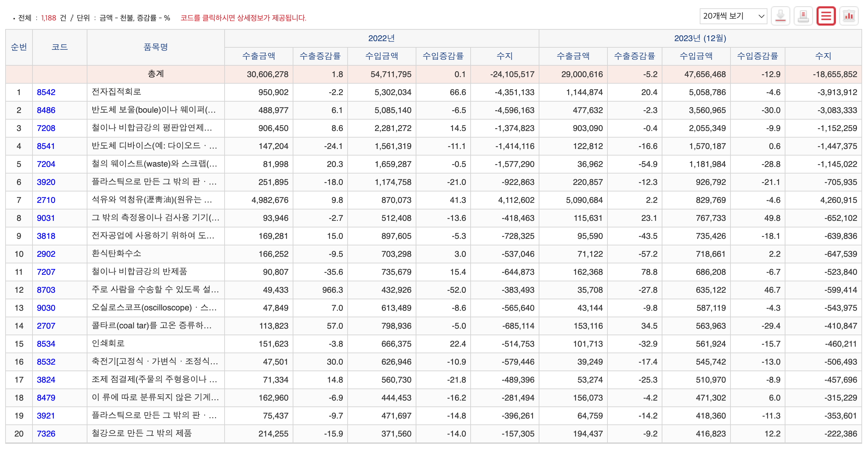Click 수출증감률 header under 2023년 (12월)

tap(635, 56)
